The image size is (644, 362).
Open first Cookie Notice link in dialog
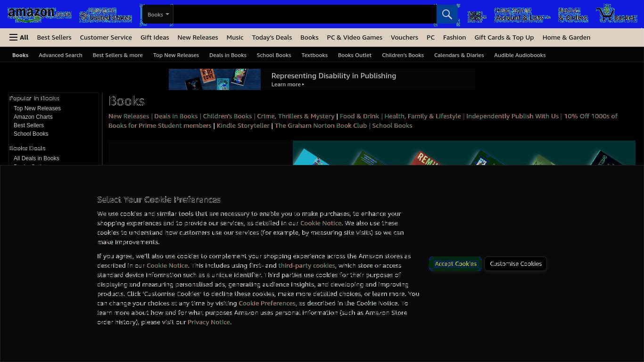tap(321, 223)
